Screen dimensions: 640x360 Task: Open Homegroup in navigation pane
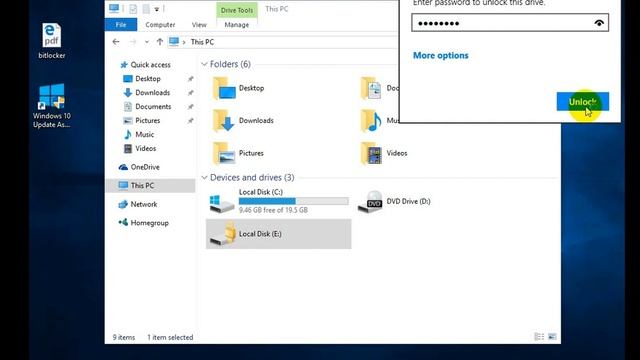[x=143, y=223]
